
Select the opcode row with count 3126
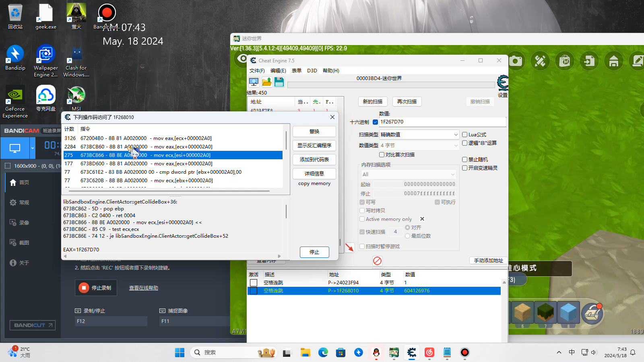(173, 138)
